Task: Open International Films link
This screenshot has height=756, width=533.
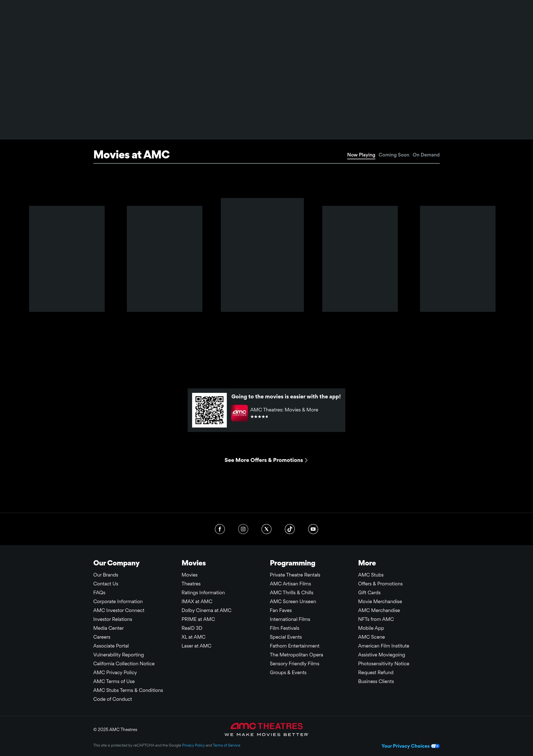Action: [x=290, y=619]
